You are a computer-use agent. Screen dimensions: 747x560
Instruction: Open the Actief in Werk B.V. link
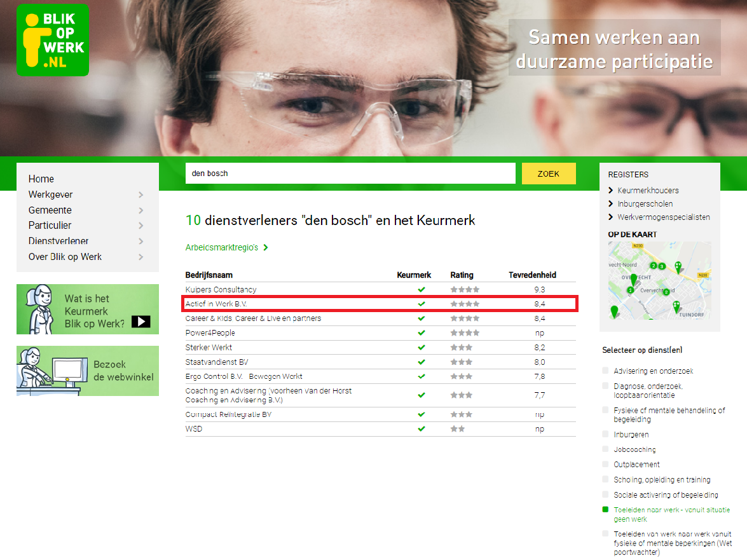point(216,304)
